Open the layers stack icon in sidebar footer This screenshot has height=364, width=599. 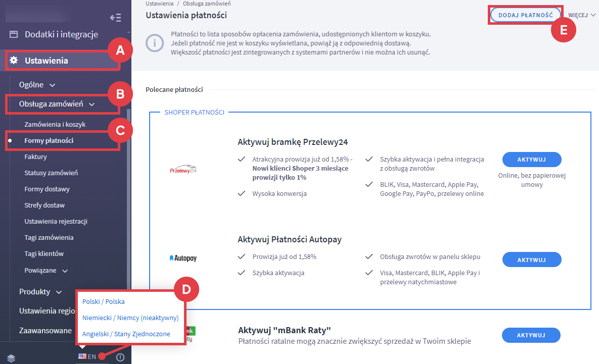pyautogui.click(x=12, y=358)
